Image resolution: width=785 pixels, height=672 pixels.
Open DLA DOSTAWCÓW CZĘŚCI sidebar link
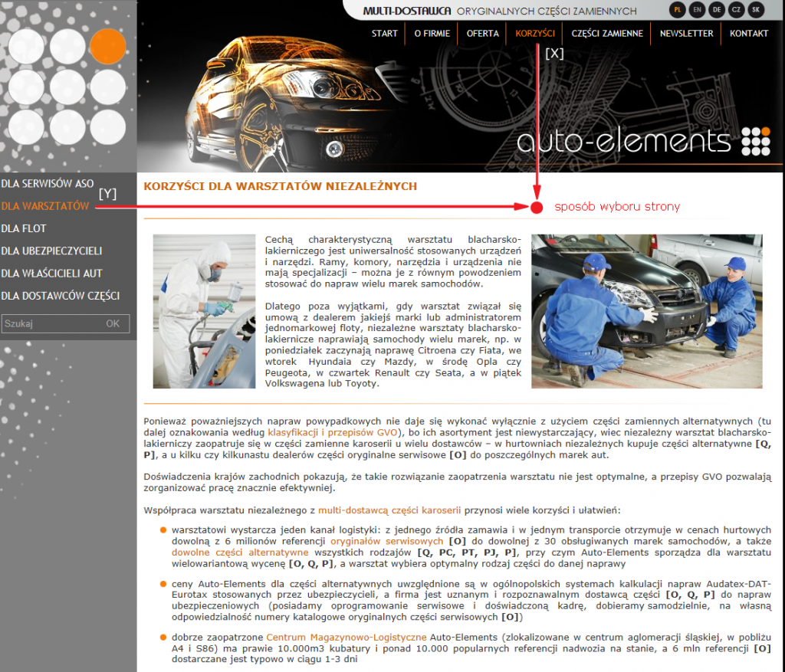(60, 297)
